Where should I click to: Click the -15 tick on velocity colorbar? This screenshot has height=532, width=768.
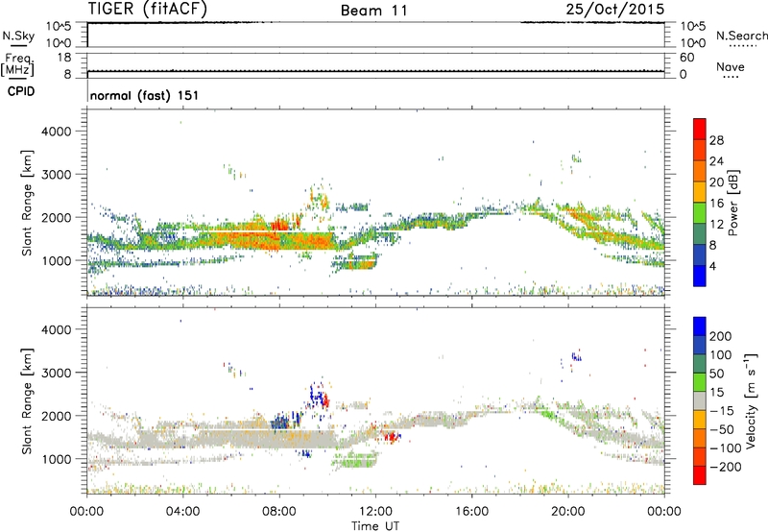(x=722, y=411)
